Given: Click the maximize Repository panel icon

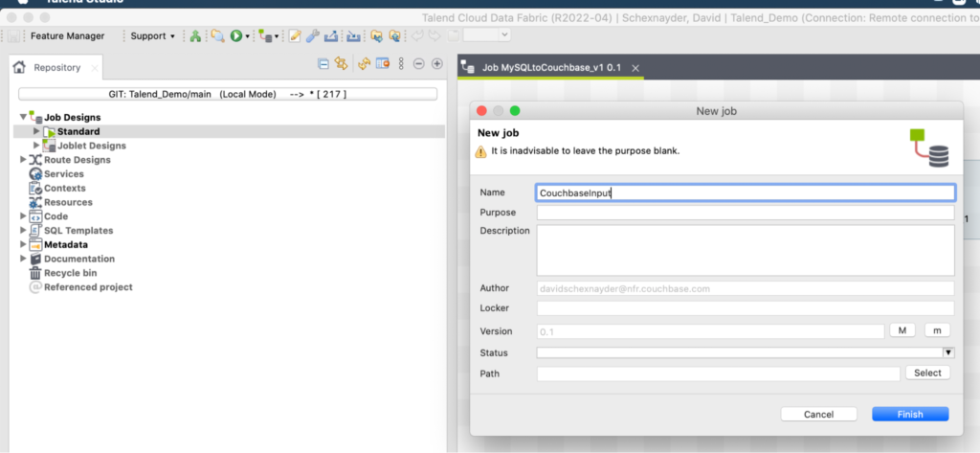Looking at the screenshot, I should coord(436,63).
